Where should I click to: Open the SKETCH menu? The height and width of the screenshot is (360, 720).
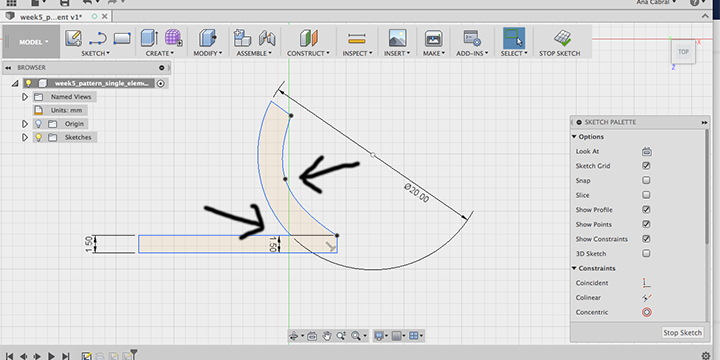(x=96, y=53)
